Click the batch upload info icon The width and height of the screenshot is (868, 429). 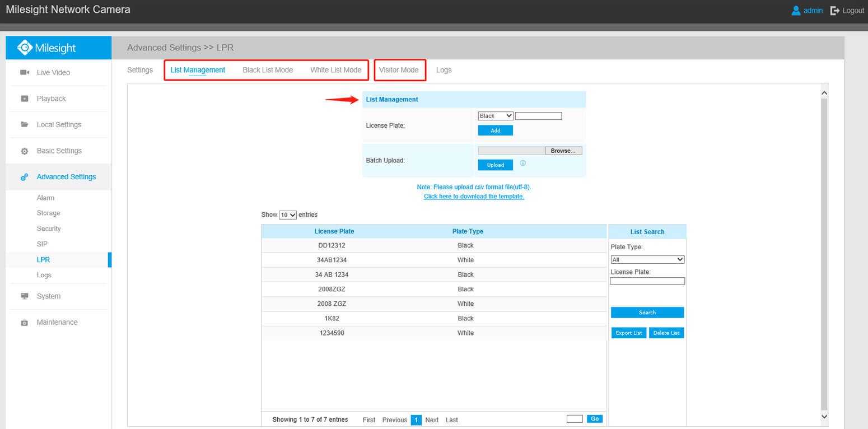tap(523, 164)
